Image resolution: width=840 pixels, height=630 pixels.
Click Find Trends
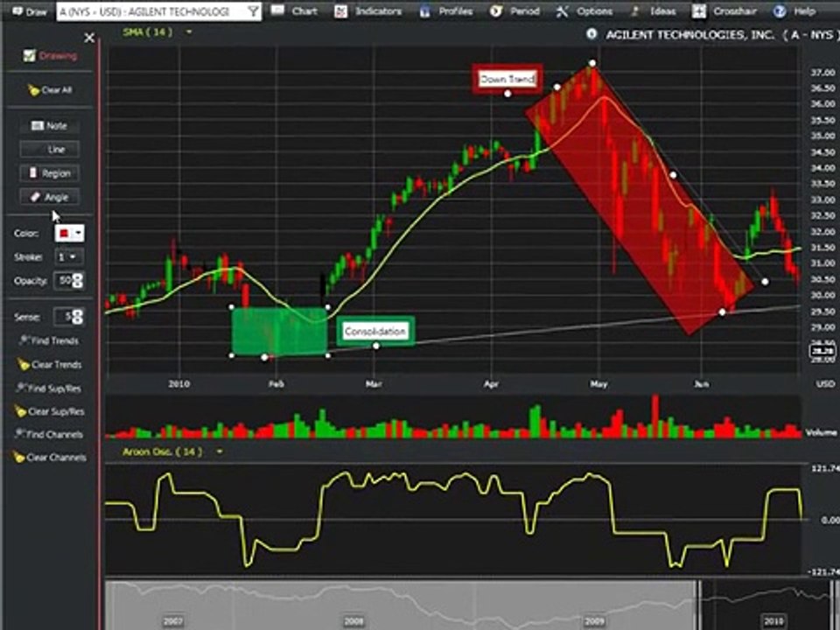tap(49, 340)
